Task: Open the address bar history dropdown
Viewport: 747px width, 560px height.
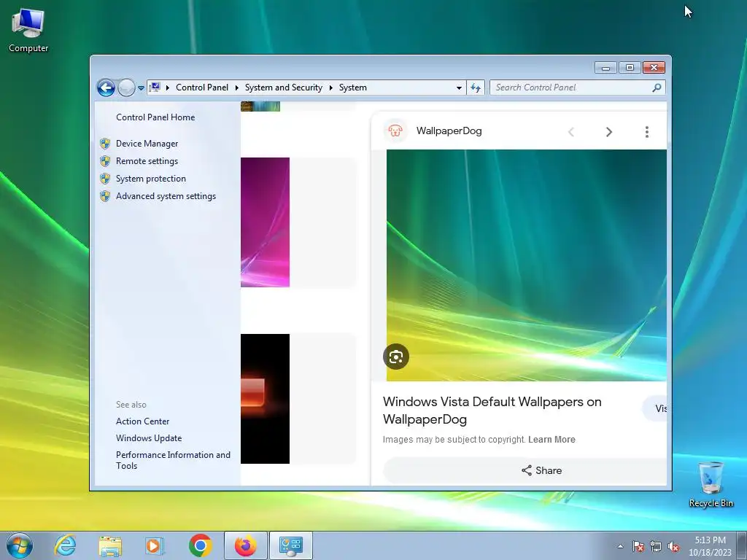Action: coord(459,87)
